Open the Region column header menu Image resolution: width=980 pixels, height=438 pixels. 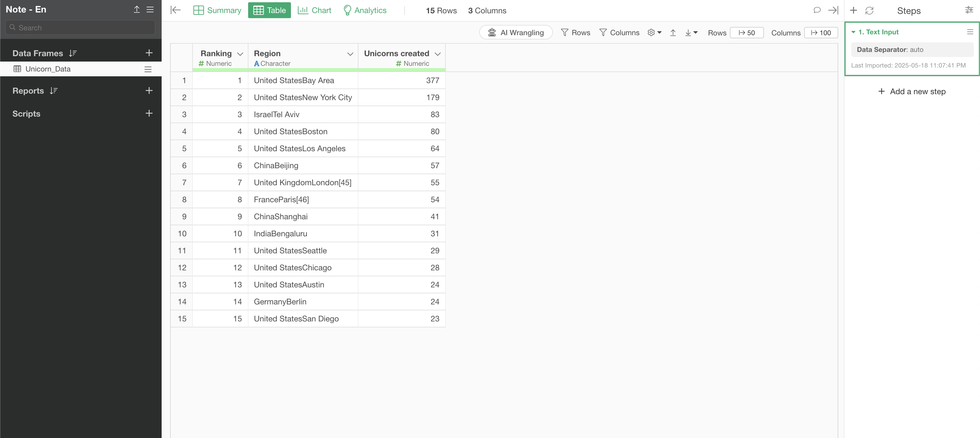(x=350, y=54)
